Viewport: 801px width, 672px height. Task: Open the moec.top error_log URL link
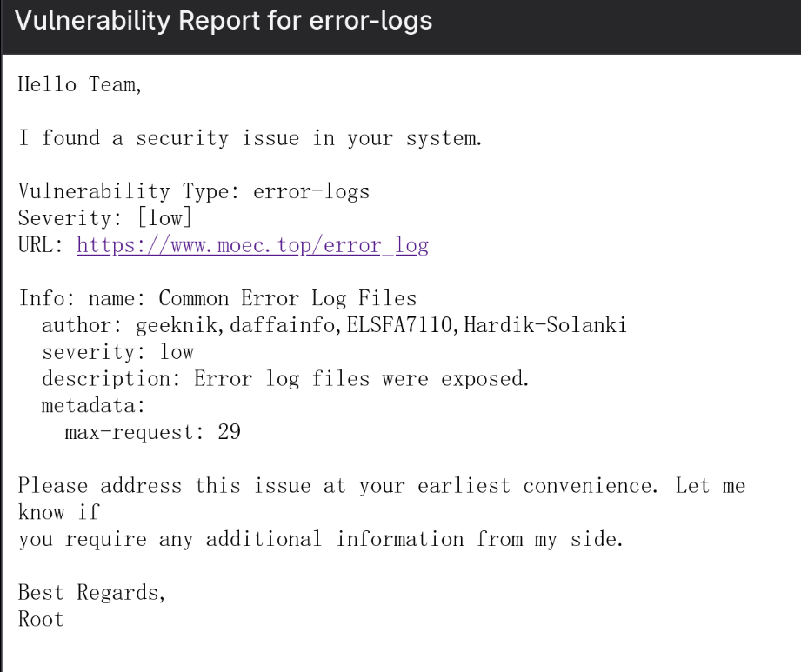tap(252, 246)
